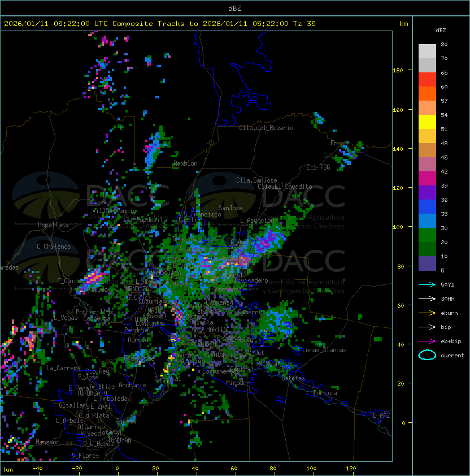The height and width of the screenshot is (476, 470).
Task: Click the 'dBZ' title at the top
Action: click(x=235, y=8)
